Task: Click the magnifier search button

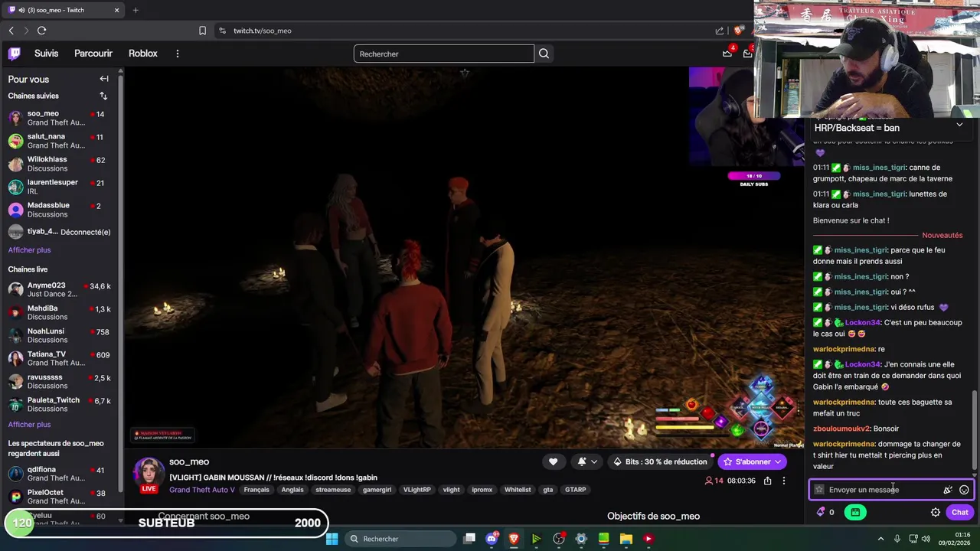Action: (544, 54)
